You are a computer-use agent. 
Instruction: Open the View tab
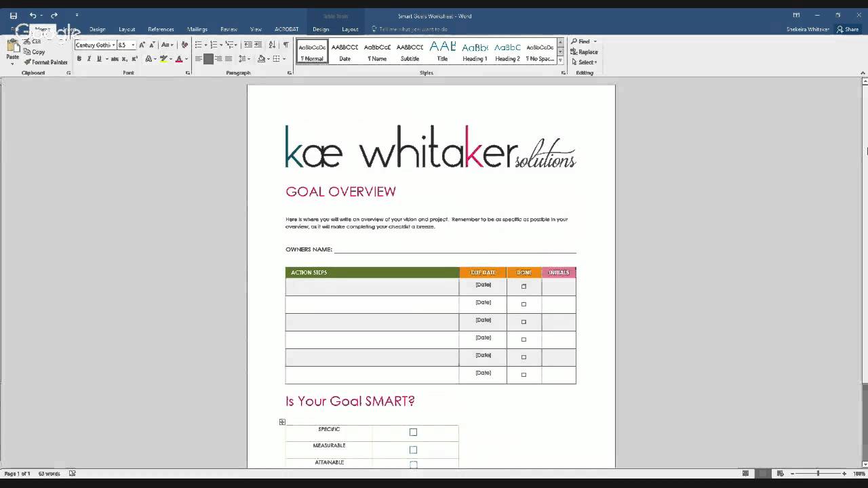pyautogui.click(x=256, y=29)
